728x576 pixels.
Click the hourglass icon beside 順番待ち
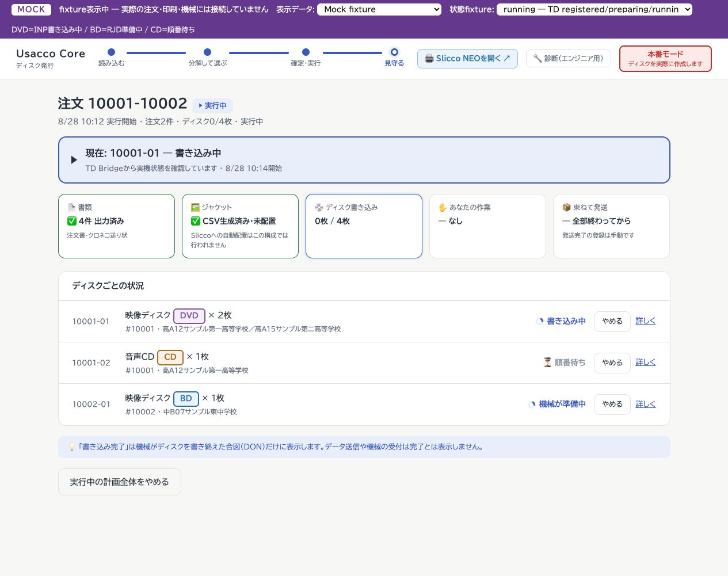click(547, 363)
